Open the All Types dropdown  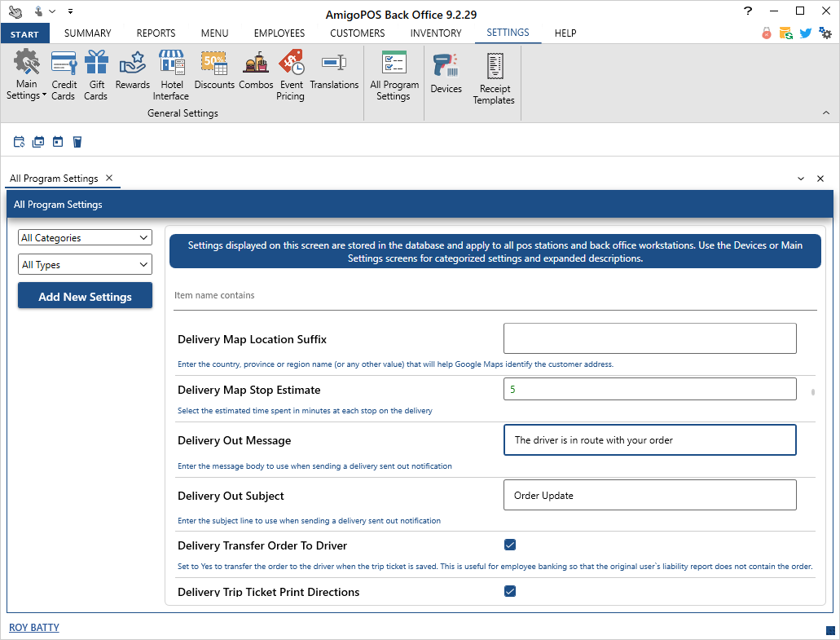[85, 265]
